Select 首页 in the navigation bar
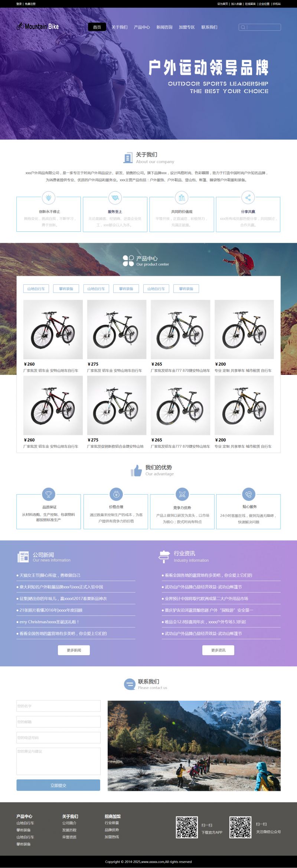The image size is (297, 868). coord(97,27)
